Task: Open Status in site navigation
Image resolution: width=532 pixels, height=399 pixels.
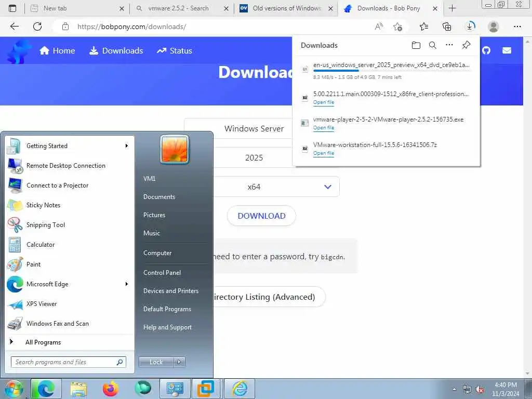Action: (x=175, y=51)
